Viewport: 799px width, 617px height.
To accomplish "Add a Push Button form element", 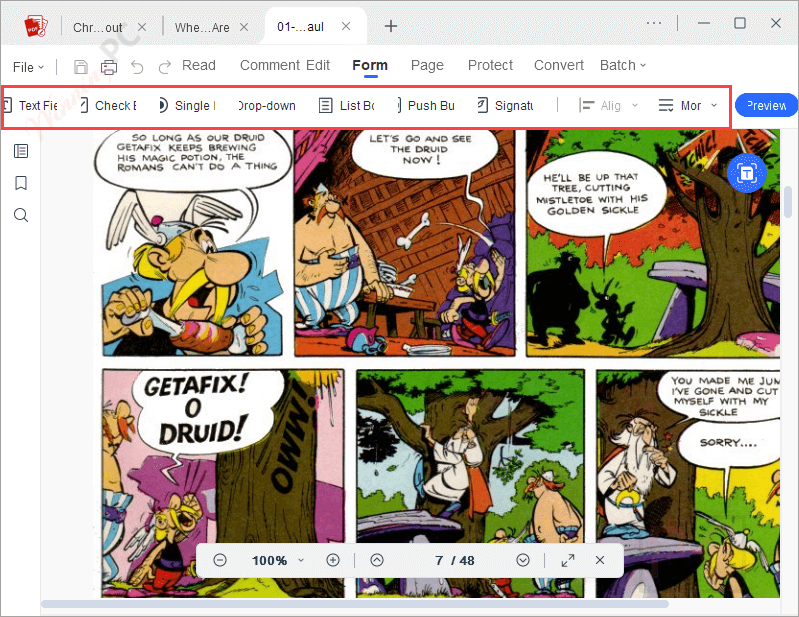I will pos(426,105).
